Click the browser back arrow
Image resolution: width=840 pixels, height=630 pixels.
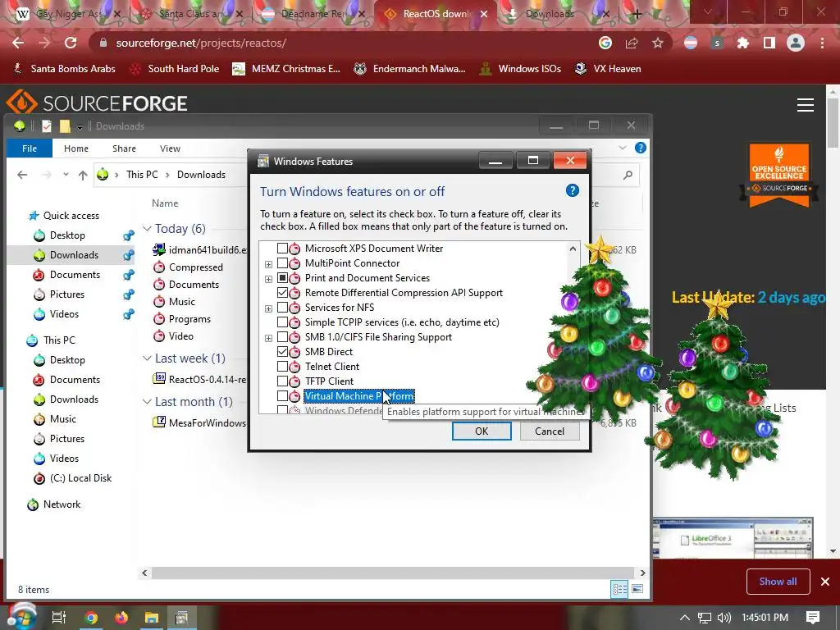(18, 43)
